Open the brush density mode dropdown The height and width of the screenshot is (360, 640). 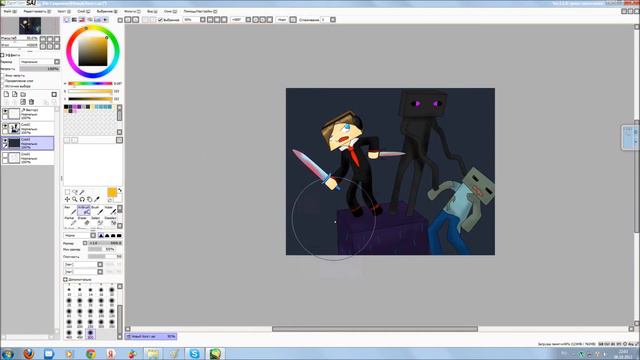[93, 236]
